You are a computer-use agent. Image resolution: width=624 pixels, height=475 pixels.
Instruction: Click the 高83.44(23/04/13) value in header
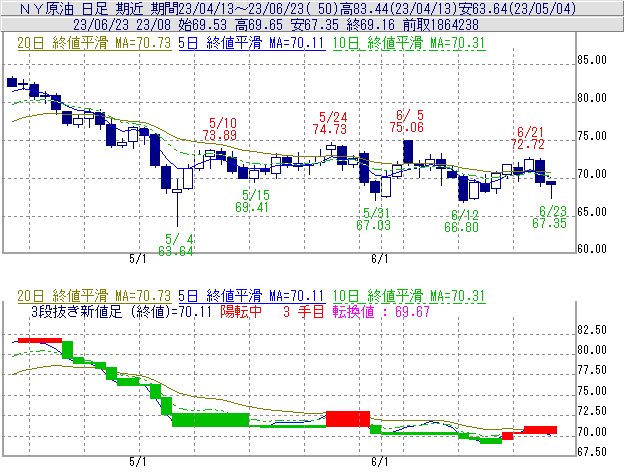coord(401,8)
